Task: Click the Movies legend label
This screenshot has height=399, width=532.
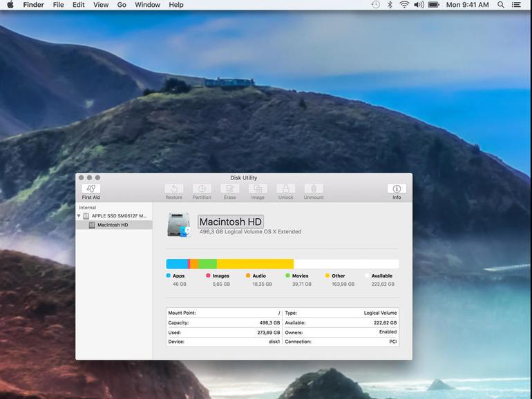Action: pyautogui.click(x=301, y=276)
